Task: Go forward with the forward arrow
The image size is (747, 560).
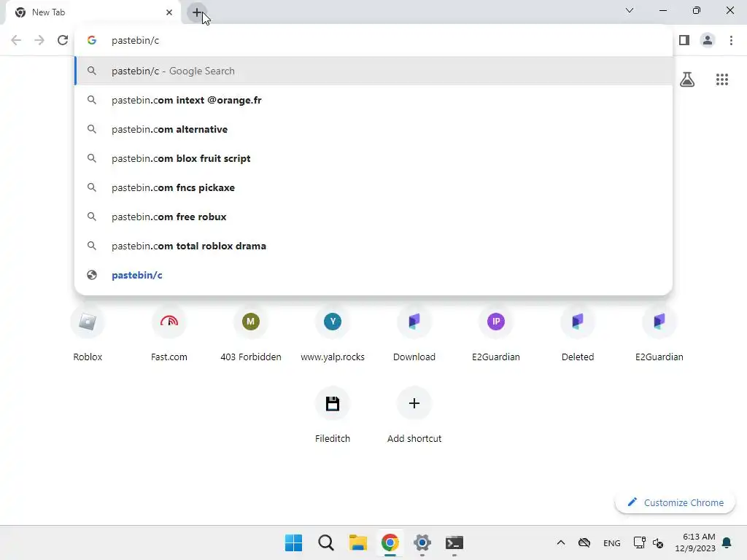Action: point(39,41)
